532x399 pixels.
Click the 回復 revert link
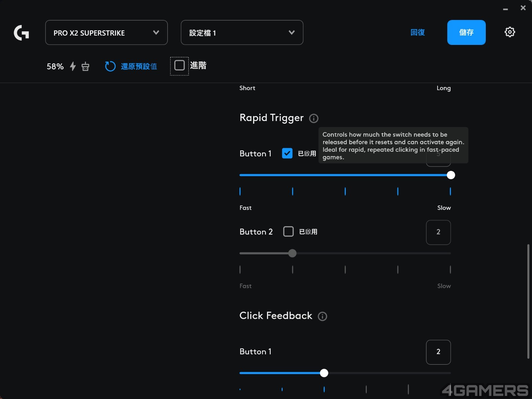coord(418,33)
